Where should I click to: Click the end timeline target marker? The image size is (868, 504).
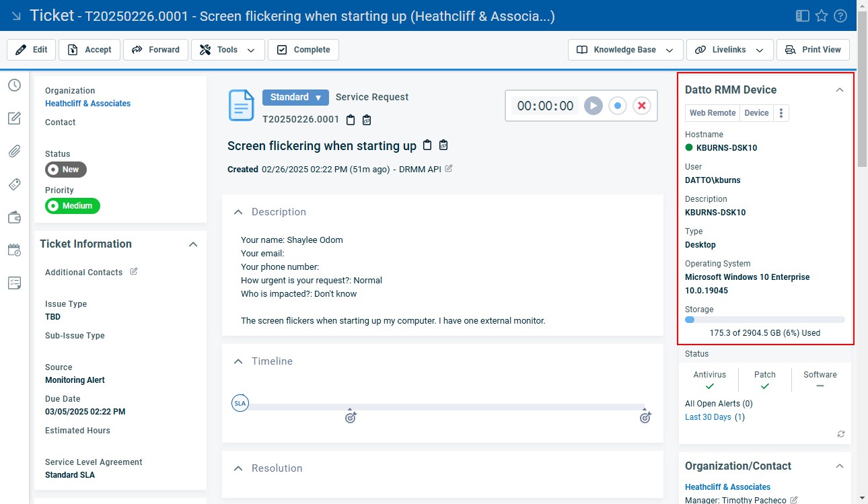(x=645, y=417)
